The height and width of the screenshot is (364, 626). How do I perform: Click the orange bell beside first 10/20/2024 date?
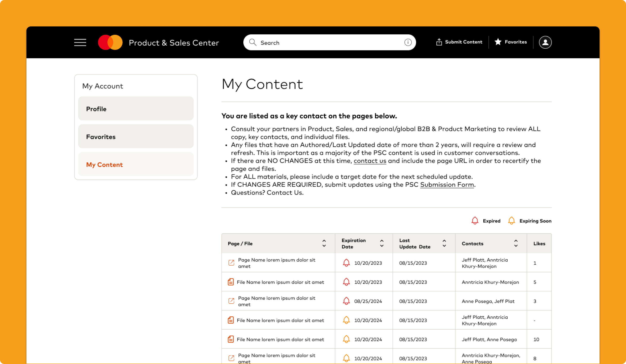tap(346, 320)
